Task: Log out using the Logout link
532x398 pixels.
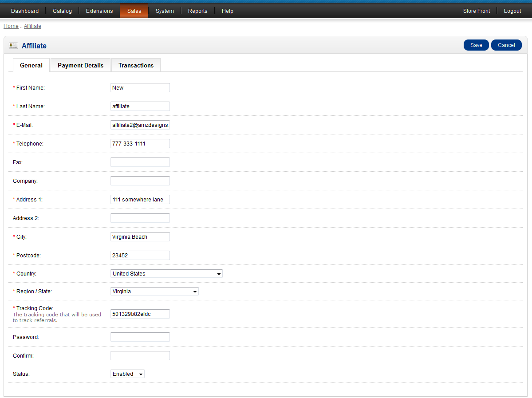Action: (x=512, y=11)
